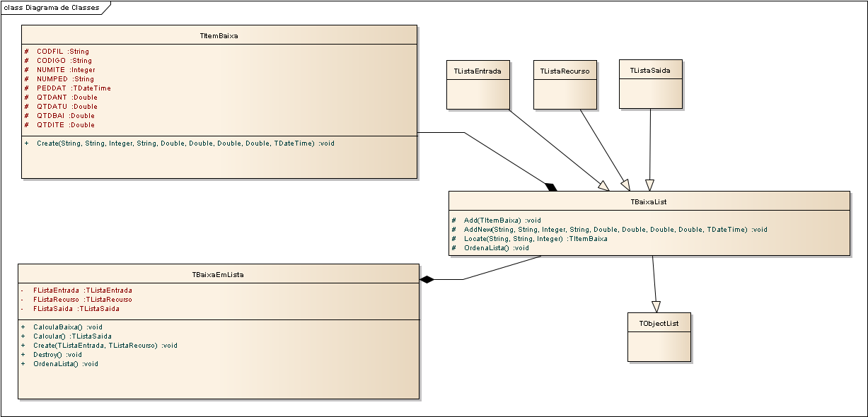
Task: Click the 'class Diagrama de Classes' frame label
Action: 52,8
